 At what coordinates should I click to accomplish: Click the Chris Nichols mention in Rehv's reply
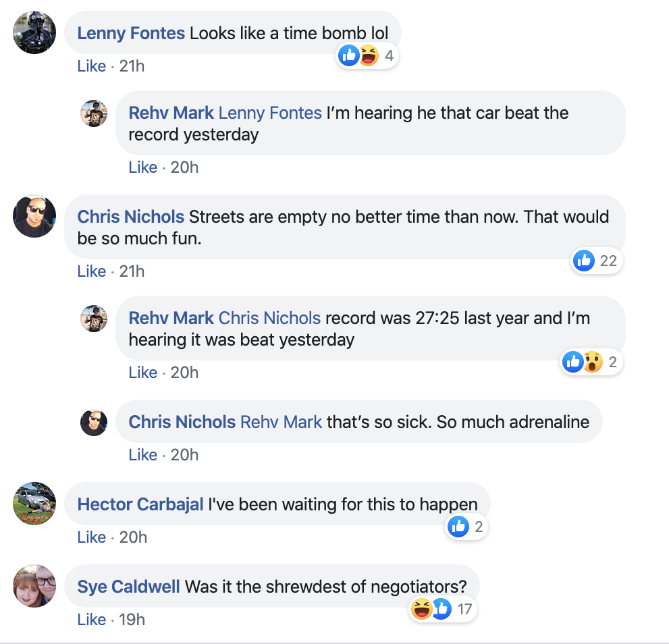pyautogui.click(x=269, y=318)
